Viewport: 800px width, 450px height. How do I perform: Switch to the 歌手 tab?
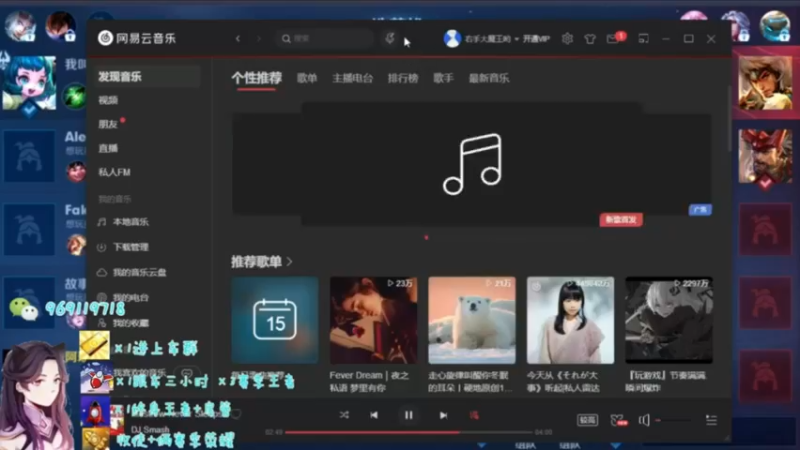(x=443, y=78)
